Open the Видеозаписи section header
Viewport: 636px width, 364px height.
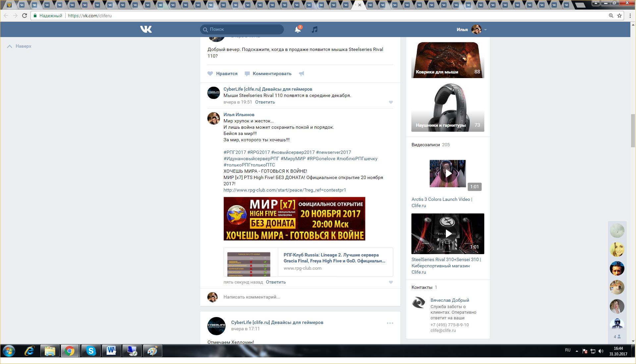point(426,145)
